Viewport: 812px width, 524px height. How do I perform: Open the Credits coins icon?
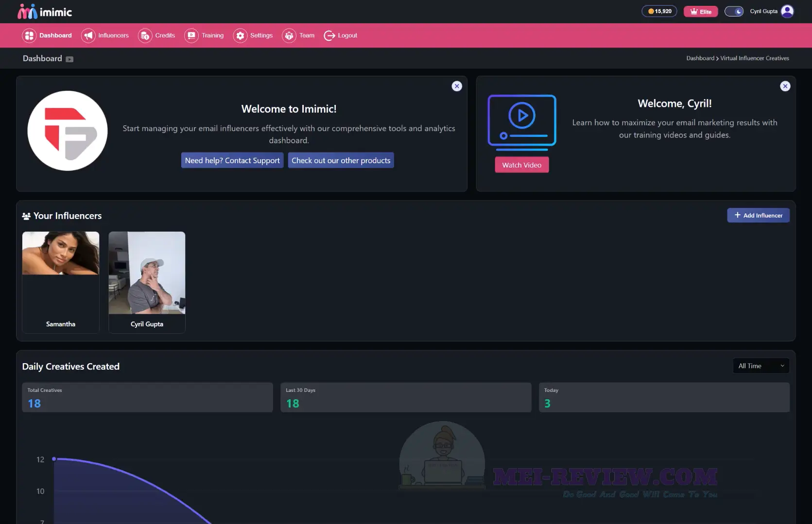(145, 35)
